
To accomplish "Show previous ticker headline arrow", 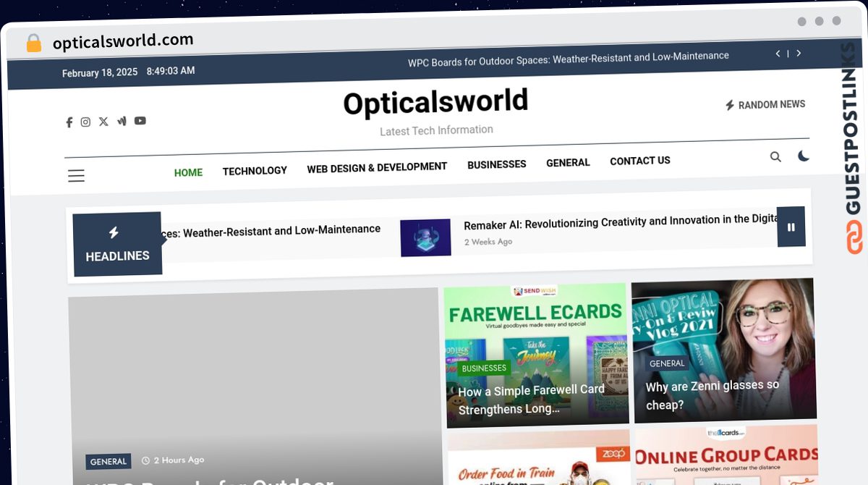I will 778,54.
